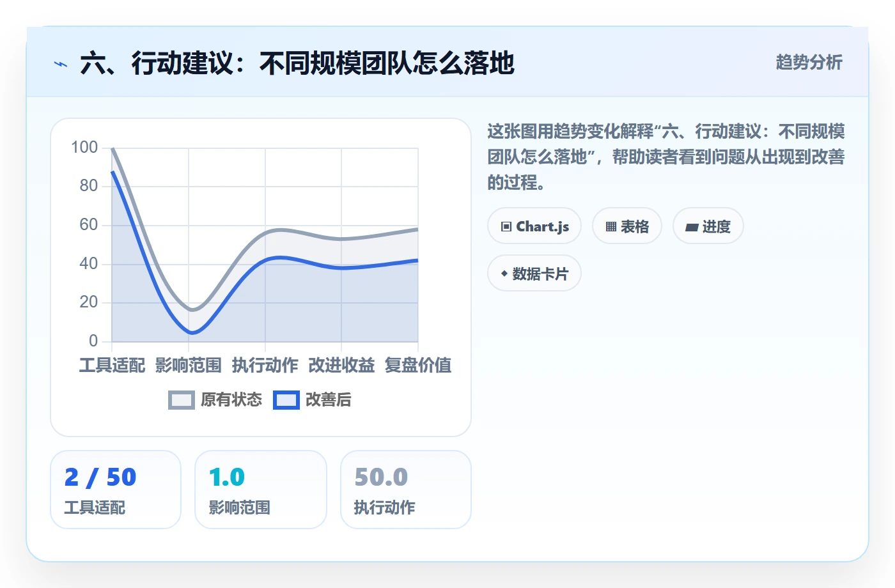Click the 执行动作 x-axis label

tap(265, 365)
